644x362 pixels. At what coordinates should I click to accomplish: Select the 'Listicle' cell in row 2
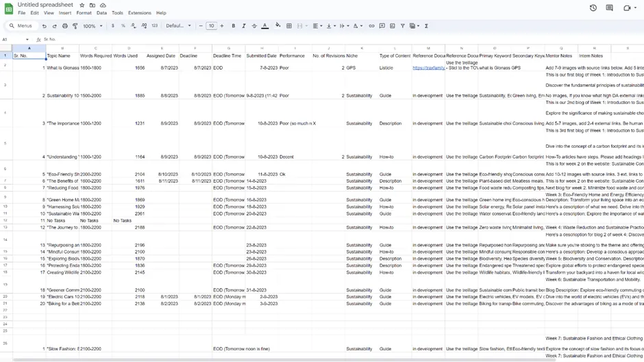[395, 66]
